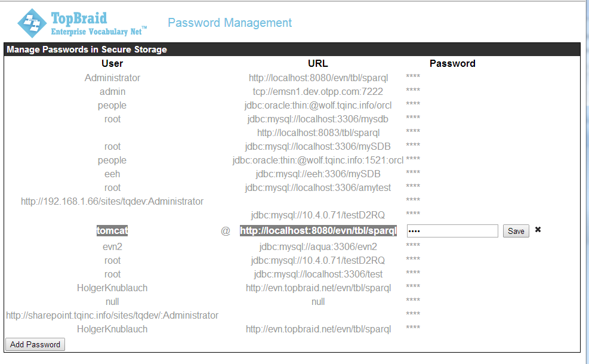This screenshot has width=589, height=364.
Task: Click the sharepoint.tqinc.info Administrator entry
Action: 112,315
